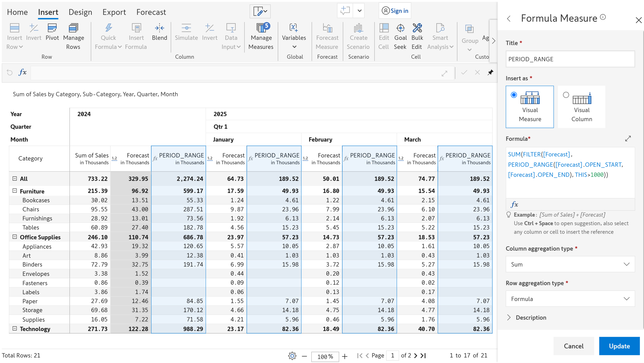Open Row aggregation type dropdown

point(570,299)
